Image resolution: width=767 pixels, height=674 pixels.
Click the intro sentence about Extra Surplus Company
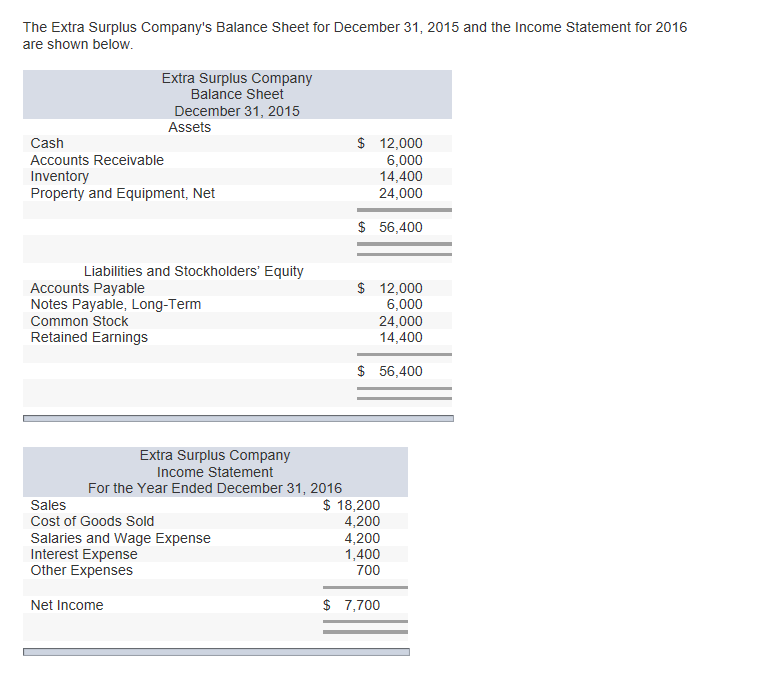355,36
